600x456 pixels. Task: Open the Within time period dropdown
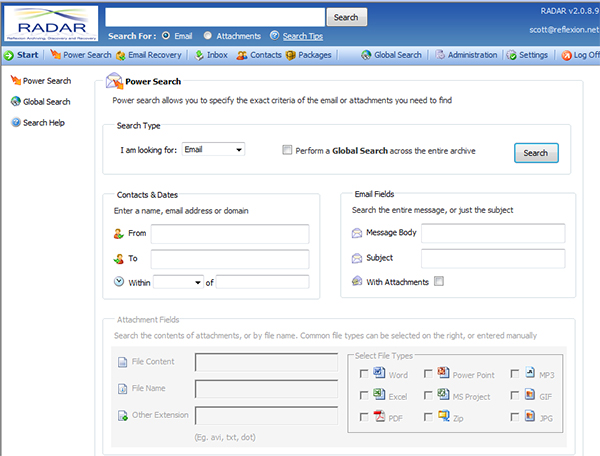(178, 282)
